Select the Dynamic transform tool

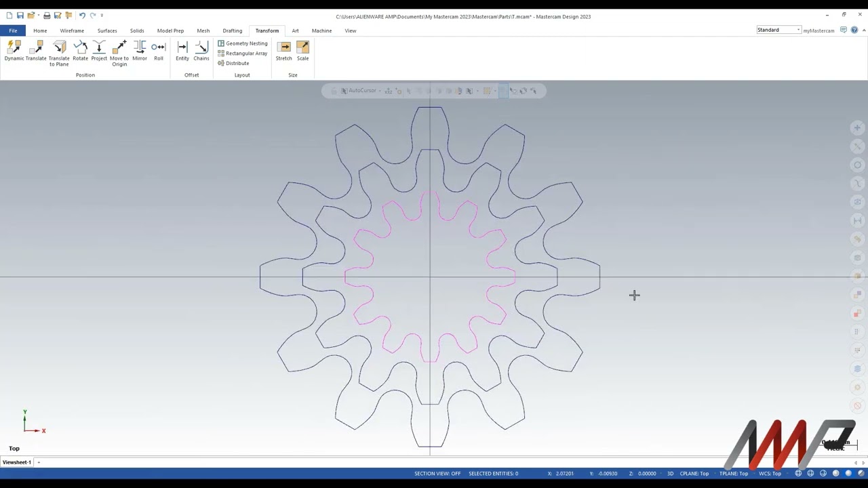click(14, 51)
